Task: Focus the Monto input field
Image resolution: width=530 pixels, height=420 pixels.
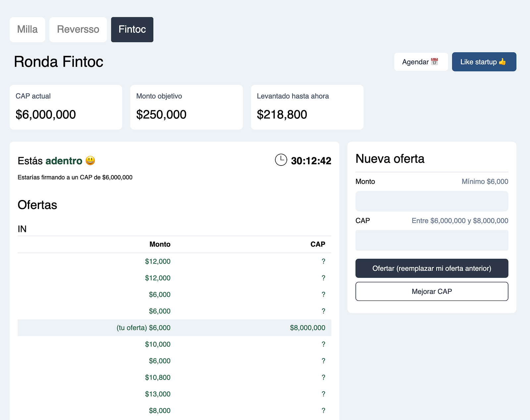Action: (432, 201)
